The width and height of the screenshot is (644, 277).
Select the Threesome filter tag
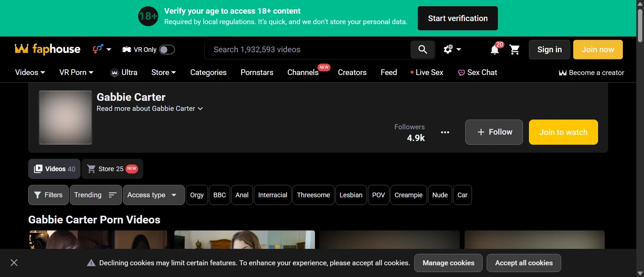click(314, 195)
